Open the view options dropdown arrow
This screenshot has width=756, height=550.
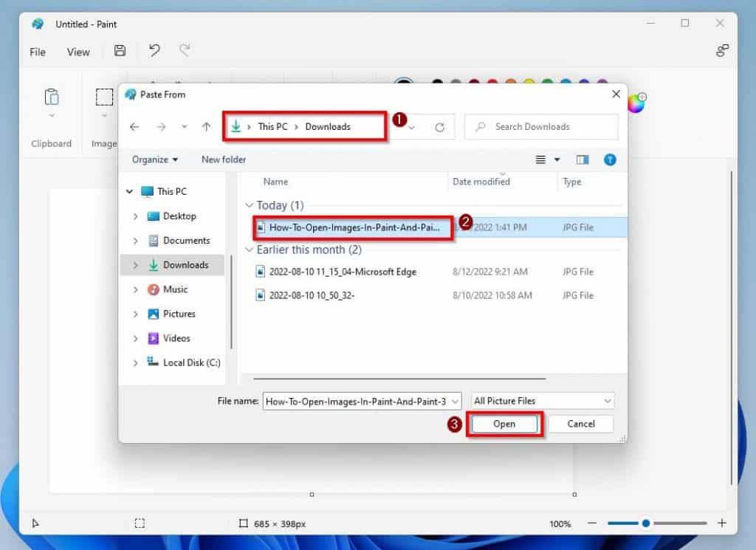[x=557, y=159]
